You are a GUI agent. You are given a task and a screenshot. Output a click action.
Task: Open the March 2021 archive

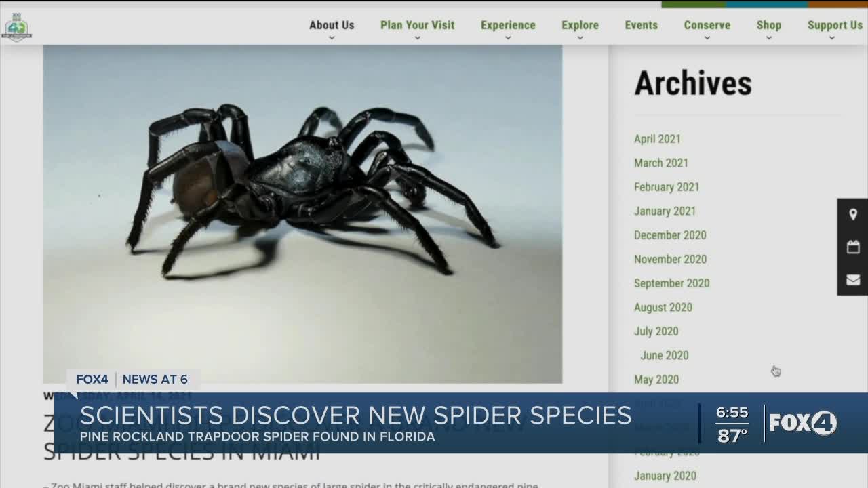point(660,163)
